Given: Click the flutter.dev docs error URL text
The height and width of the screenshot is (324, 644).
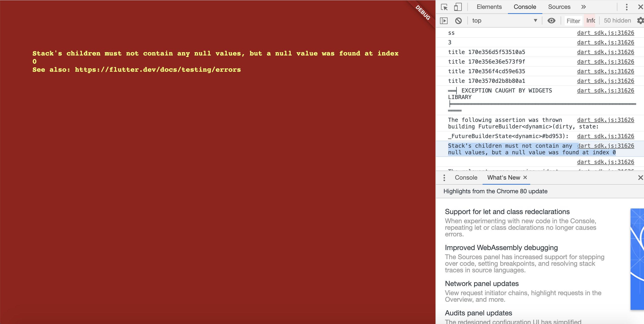Looking at the screenshot, I should point(158,70).
